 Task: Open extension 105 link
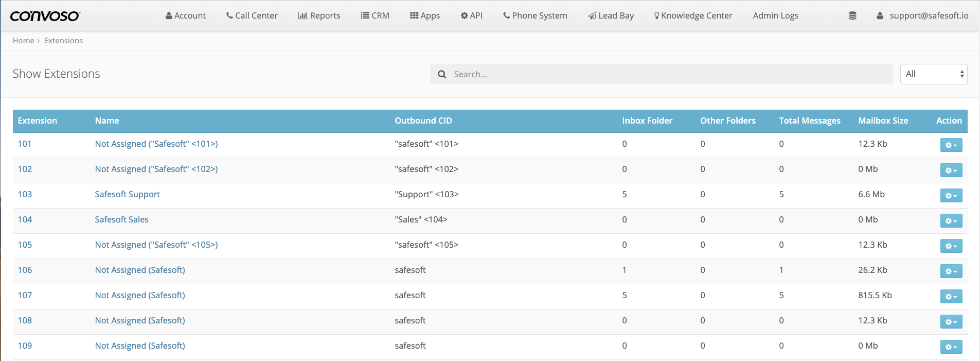[25, 245]
